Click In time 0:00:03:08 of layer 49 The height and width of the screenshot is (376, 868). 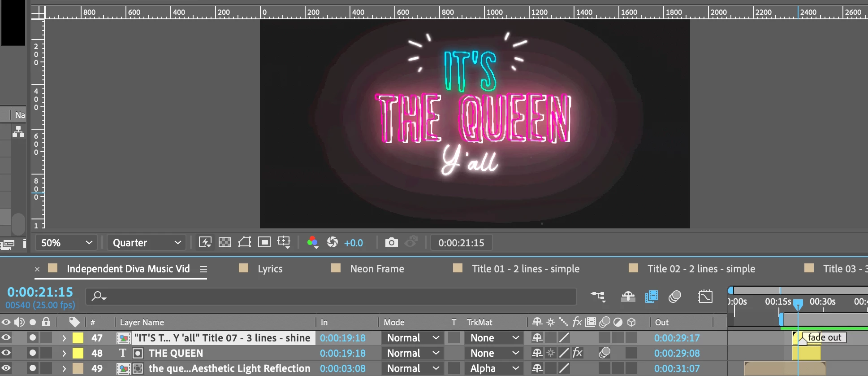click(x=343, y=368)
